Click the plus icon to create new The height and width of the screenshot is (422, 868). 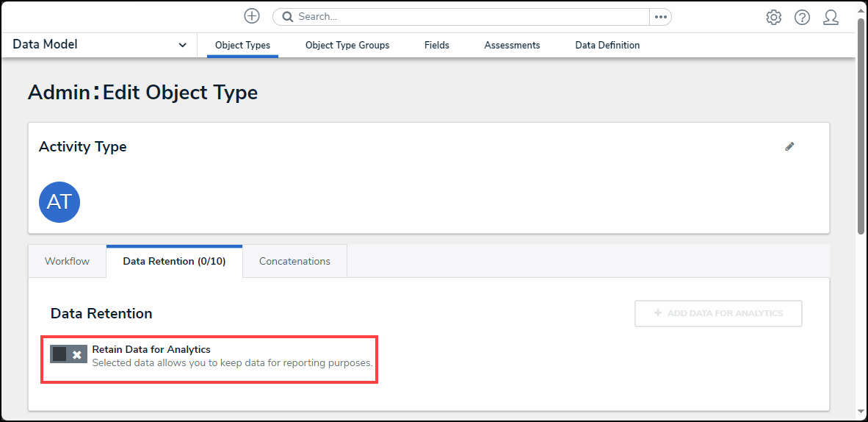point(252,16)
